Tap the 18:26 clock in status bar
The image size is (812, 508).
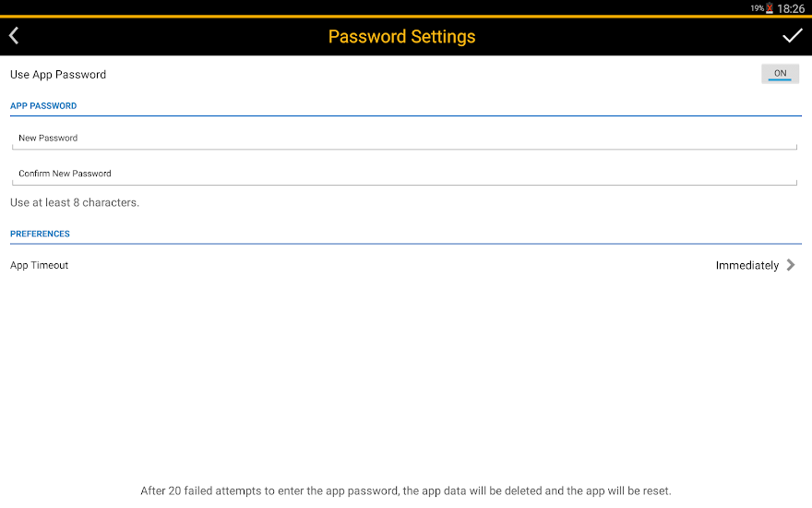coord(791,8)
